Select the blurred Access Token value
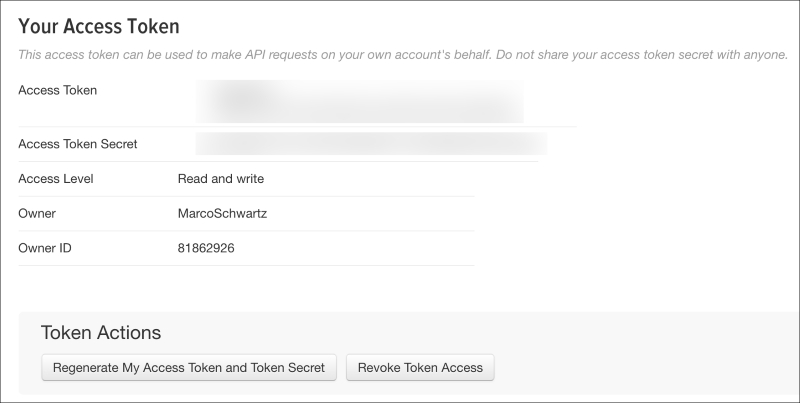The height and width of the screenshot is (403, 800). coord(360,101)
